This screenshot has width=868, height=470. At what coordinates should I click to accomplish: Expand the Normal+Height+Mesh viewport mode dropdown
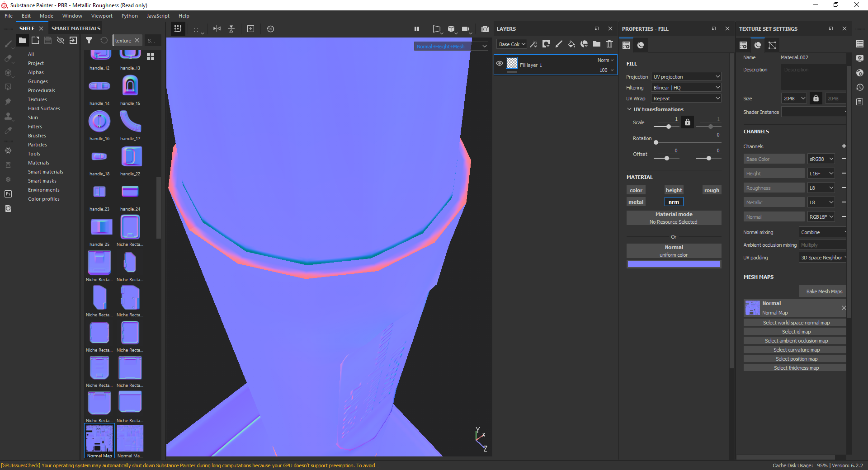[x=484, y=46]
